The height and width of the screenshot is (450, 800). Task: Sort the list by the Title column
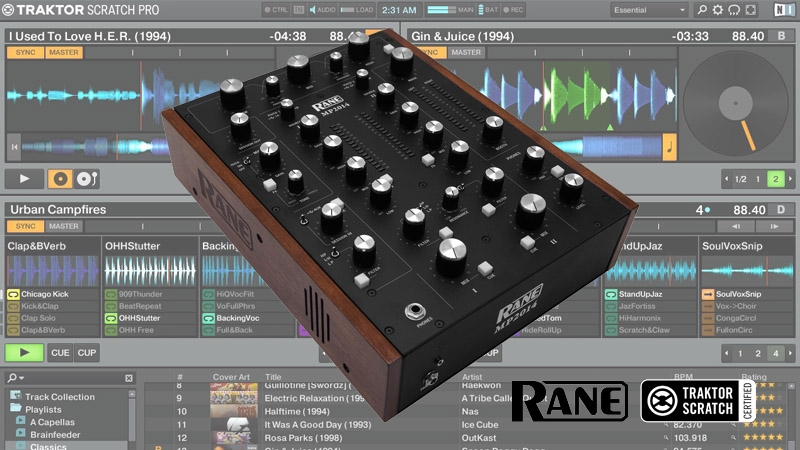click(x=273, y=377)
